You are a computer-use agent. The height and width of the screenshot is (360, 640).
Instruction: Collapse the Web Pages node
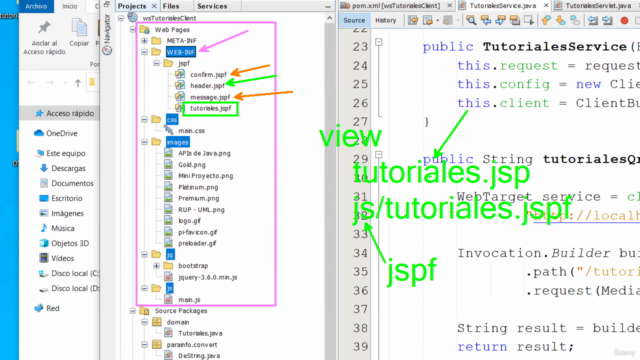tap(133, 29)
